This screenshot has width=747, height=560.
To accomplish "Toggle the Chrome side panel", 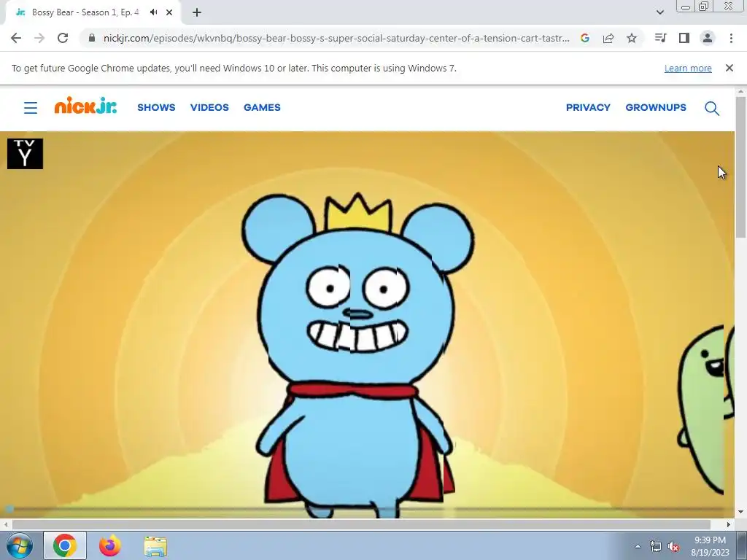I will coord(684,38).
